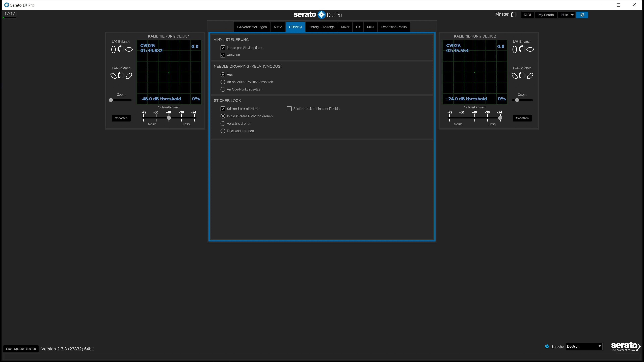Switch to the Audio tab
Image resolution: width=644 pixels, height=362 pixels.
[278, 27]
